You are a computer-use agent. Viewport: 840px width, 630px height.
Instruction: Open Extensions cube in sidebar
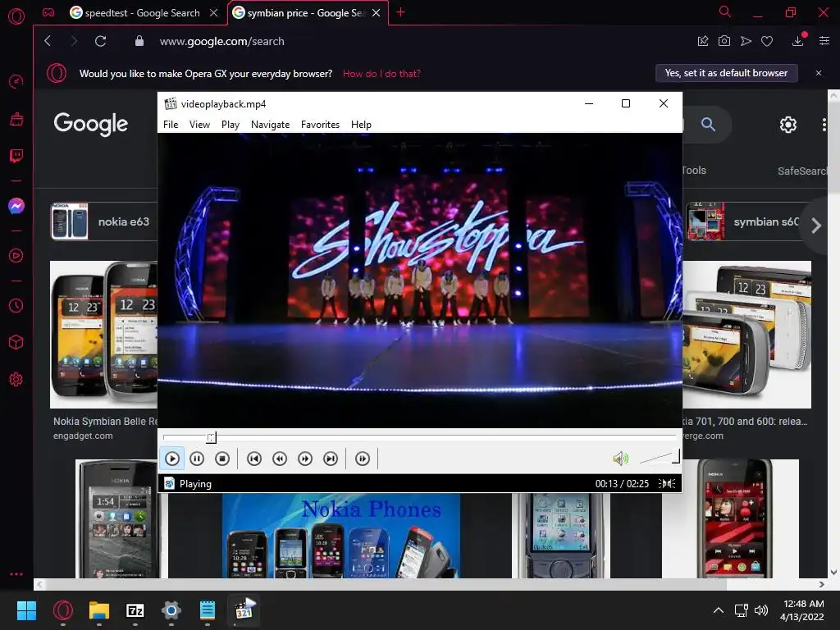16,342
